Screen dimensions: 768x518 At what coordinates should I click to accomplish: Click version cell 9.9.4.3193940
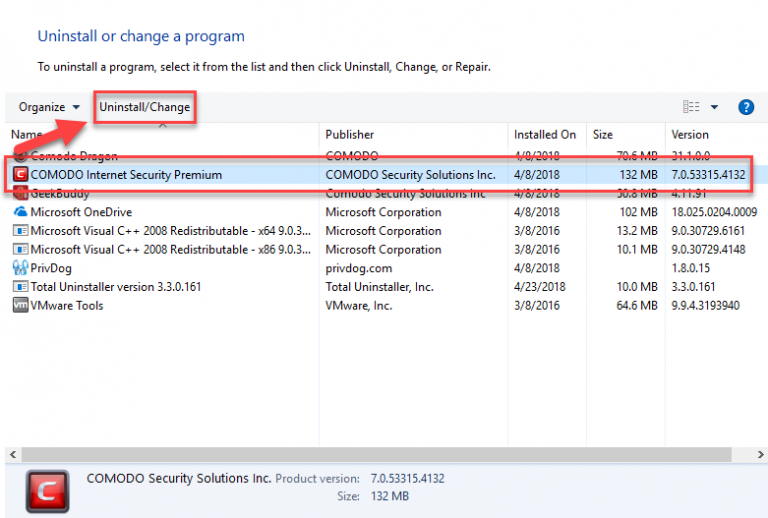[705, 306]
